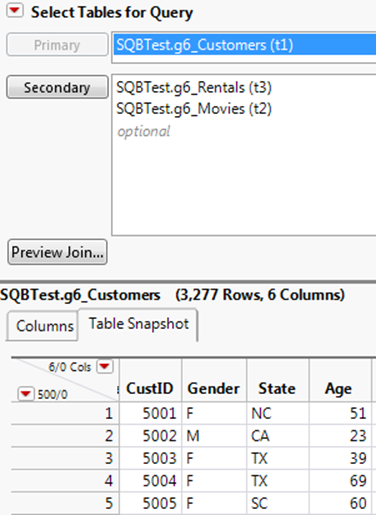Click the Age cell 51
This screenshot has width=376, height=515.
[x=340, y=413]
